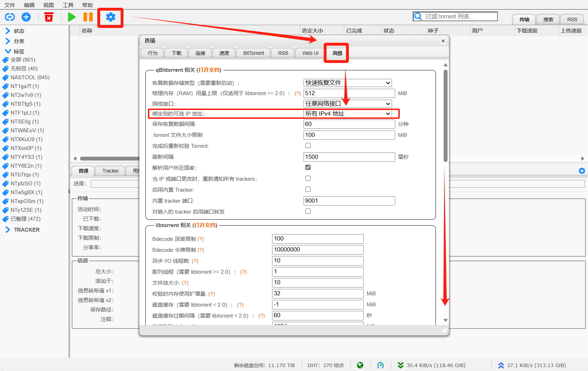This screenshot has height=371, width=588.
Task: Enable recheck torrent on completion checkbox
Action: pos(308,146)
